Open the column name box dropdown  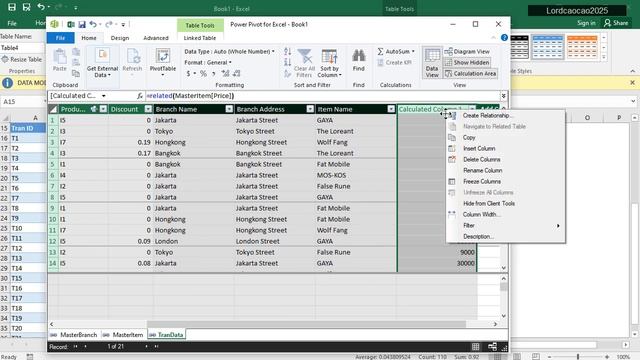tap(104, 96)
